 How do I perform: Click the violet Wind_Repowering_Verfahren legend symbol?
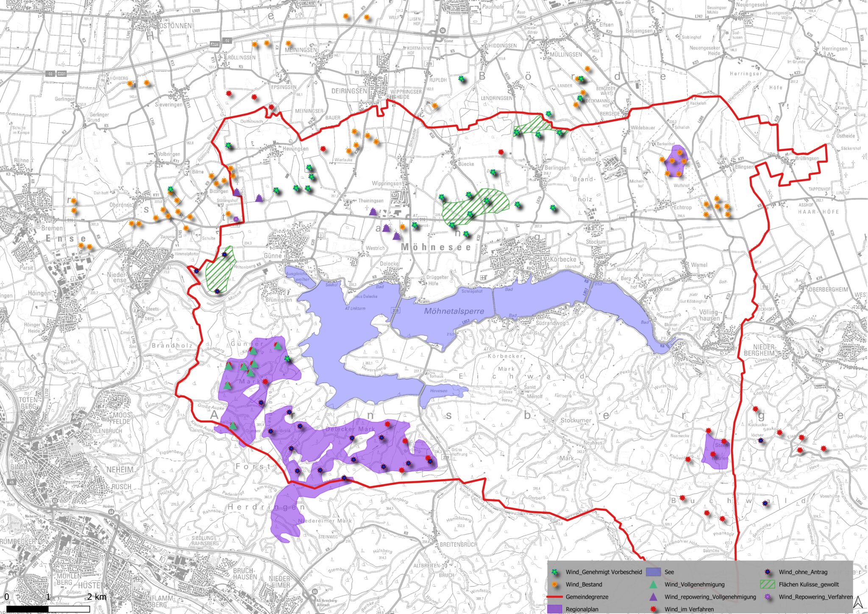click(x=768, y=597)
